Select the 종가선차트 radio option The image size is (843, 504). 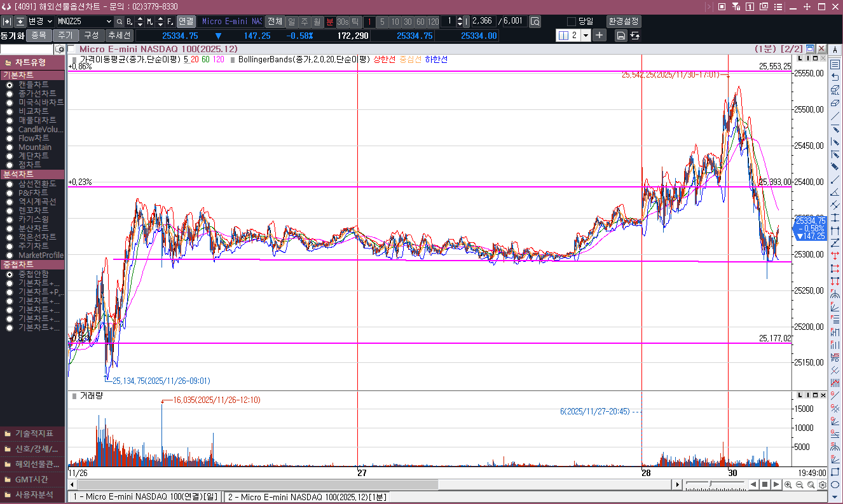click(x=10, y=93)
